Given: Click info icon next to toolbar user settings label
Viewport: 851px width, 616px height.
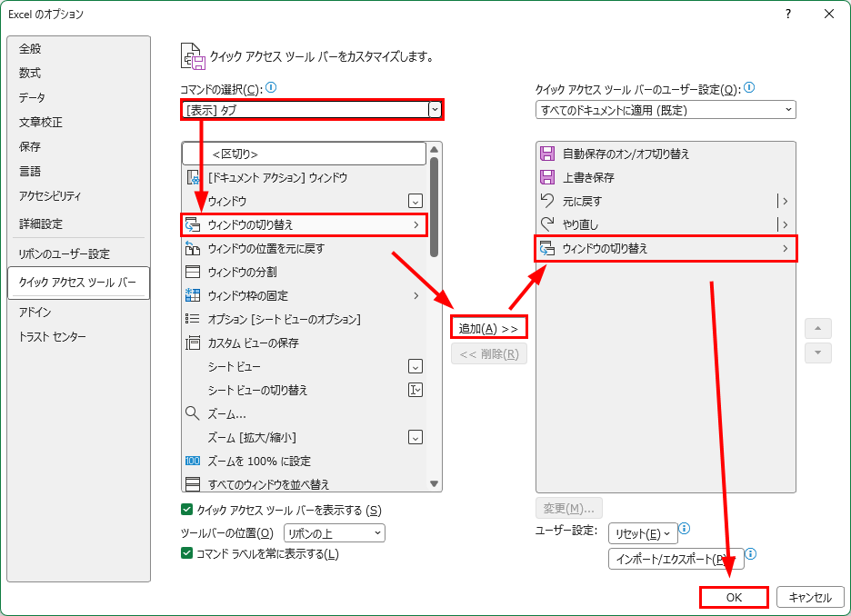Looking at the screenshot, I should pos(749,87).
